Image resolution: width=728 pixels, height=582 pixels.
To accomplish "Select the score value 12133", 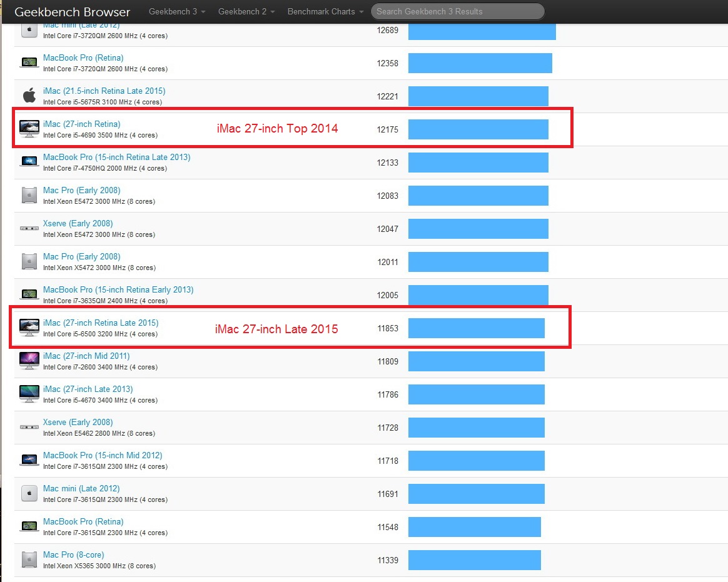I will coord(387,163).
